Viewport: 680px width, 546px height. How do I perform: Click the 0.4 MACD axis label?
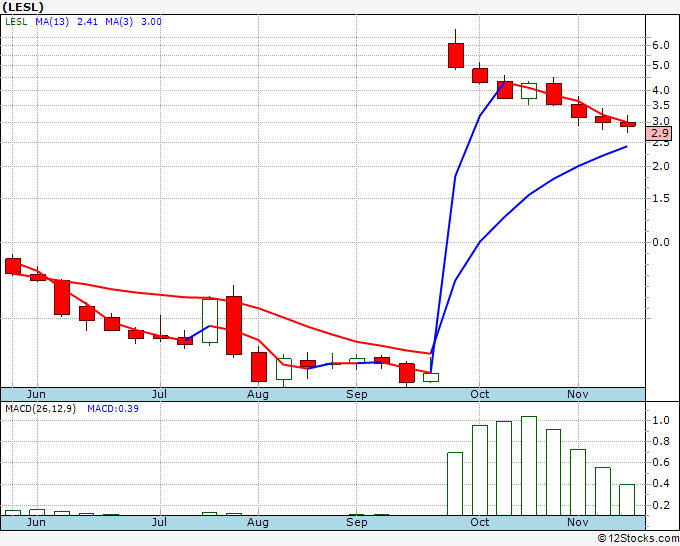pyautogui.click(x=661, y=484)
